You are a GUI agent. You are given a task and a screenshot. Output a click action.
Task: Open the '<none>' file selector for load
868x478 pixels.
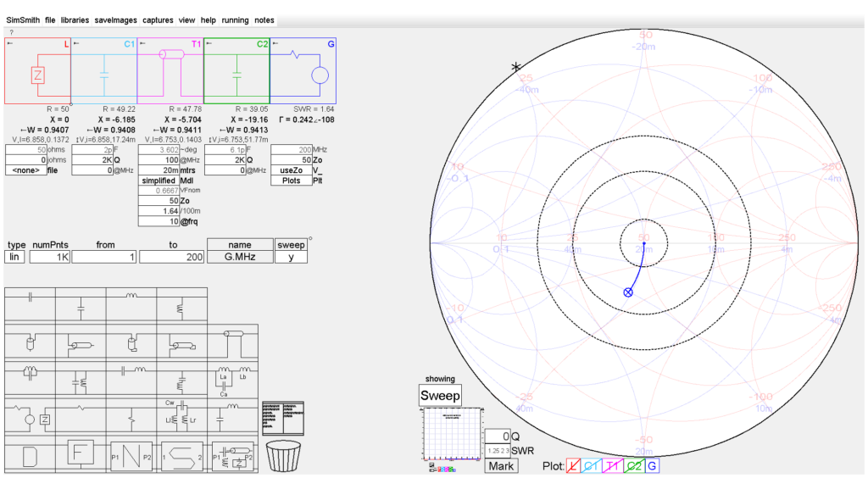click(x=25, y=170)
